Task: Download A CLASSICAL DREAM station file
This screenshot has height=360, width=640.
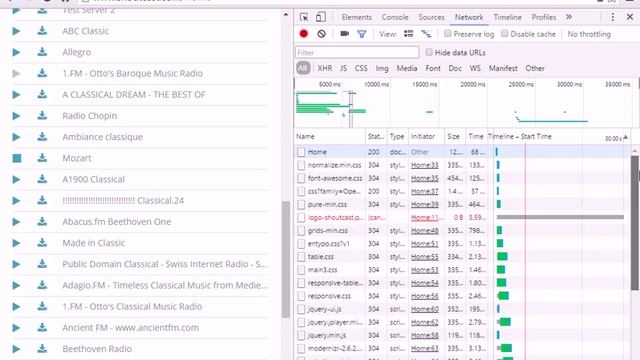Action: (42, 95)
